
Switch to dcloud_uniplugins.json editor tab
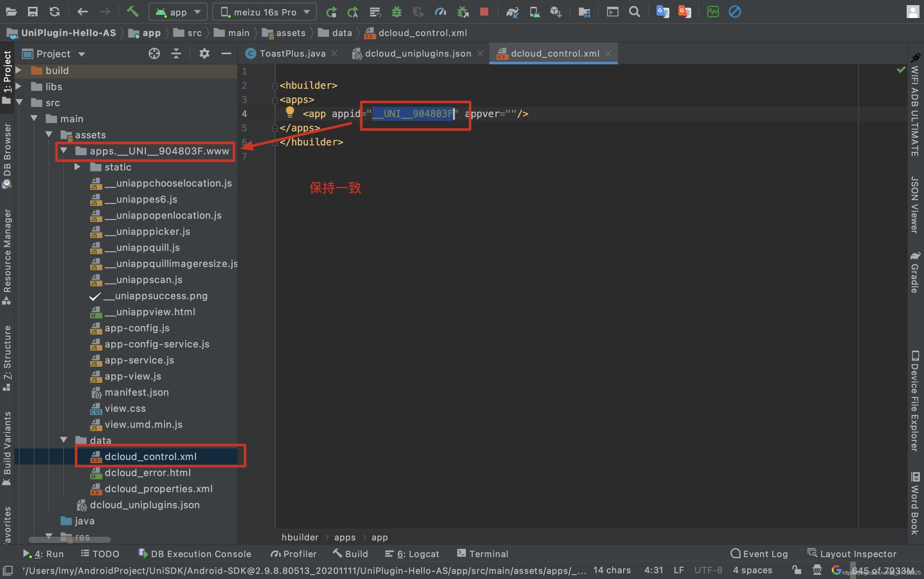(x=418, y=54)
